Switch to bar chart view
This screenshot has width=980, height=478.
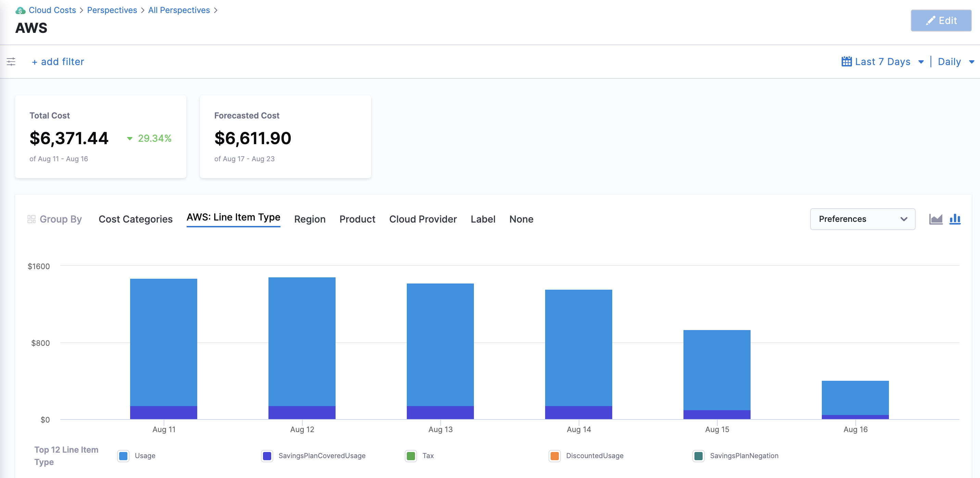point(955,219)
